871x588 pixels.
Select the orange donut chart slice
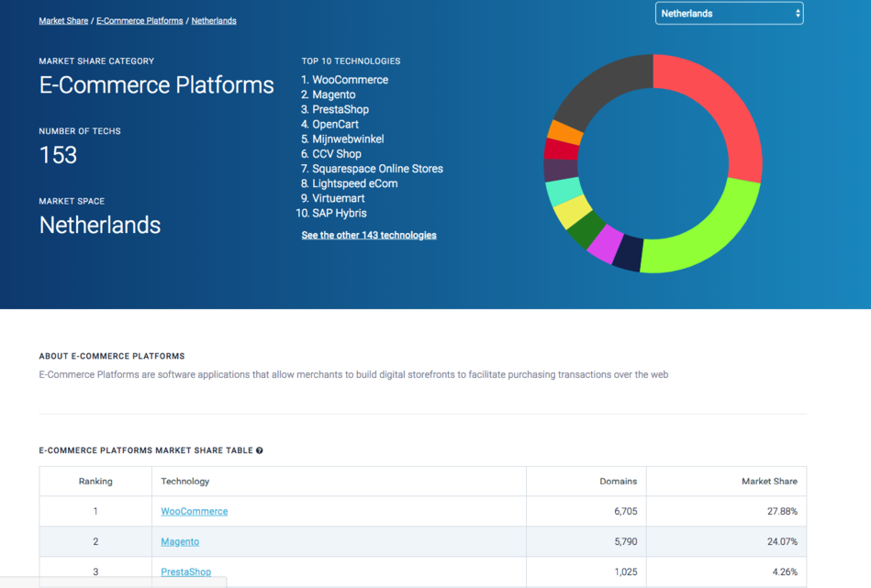tap(565, 134)
